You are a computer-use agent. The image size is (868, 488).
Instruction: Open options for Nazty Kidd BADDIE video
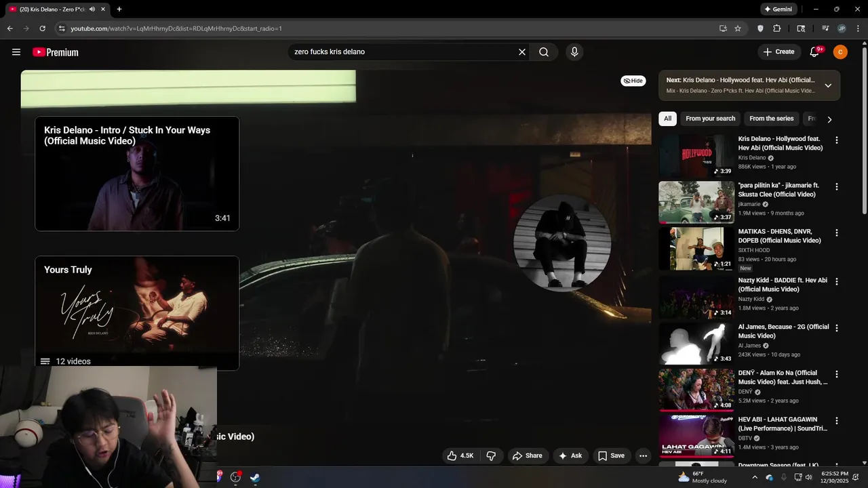(x=837, y=281)
